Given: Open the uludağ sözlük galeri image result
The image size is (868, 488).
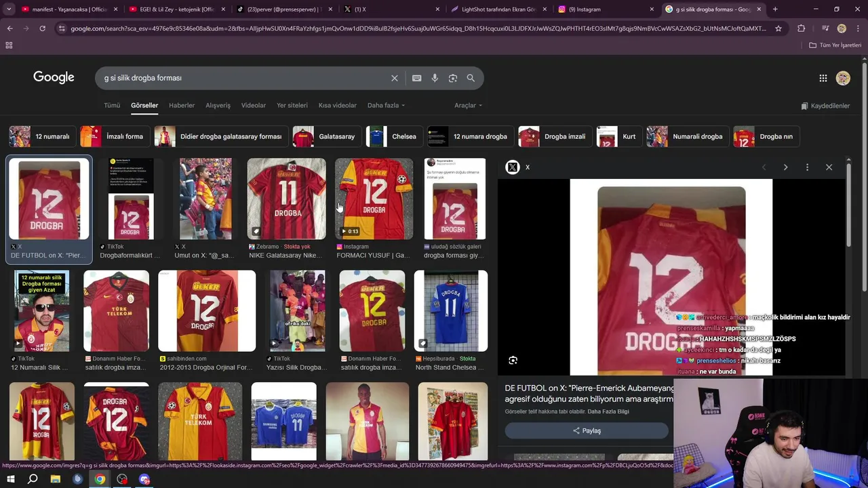Looking at the screenshot, I should coord(454,209).
